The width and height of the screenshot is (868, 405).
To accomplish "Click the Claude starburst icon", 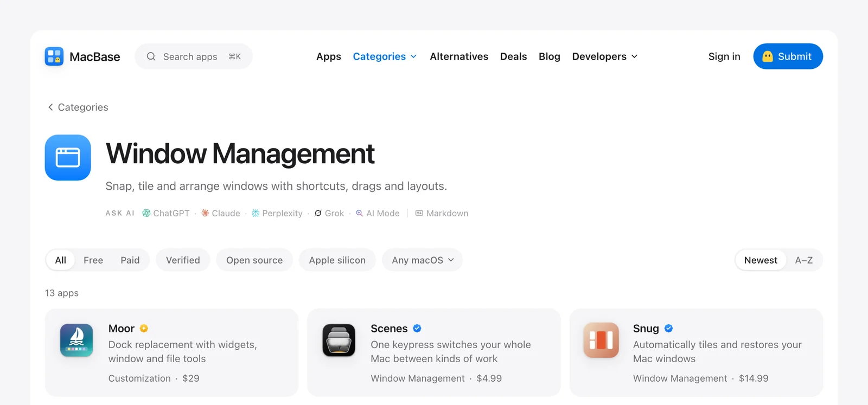I will pos(205,213).
